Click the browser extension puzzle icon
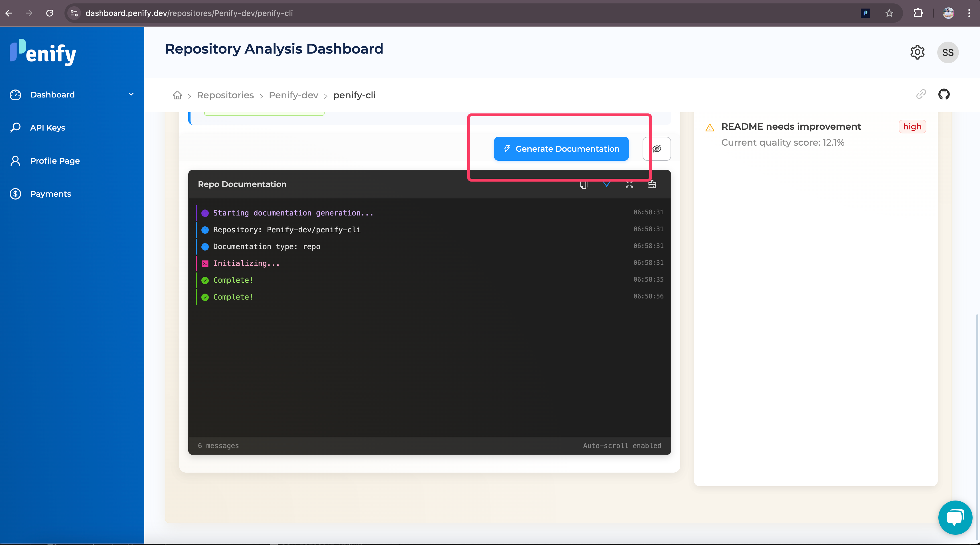The width and height of the screenshot is (980, 545). click(918, 13)
